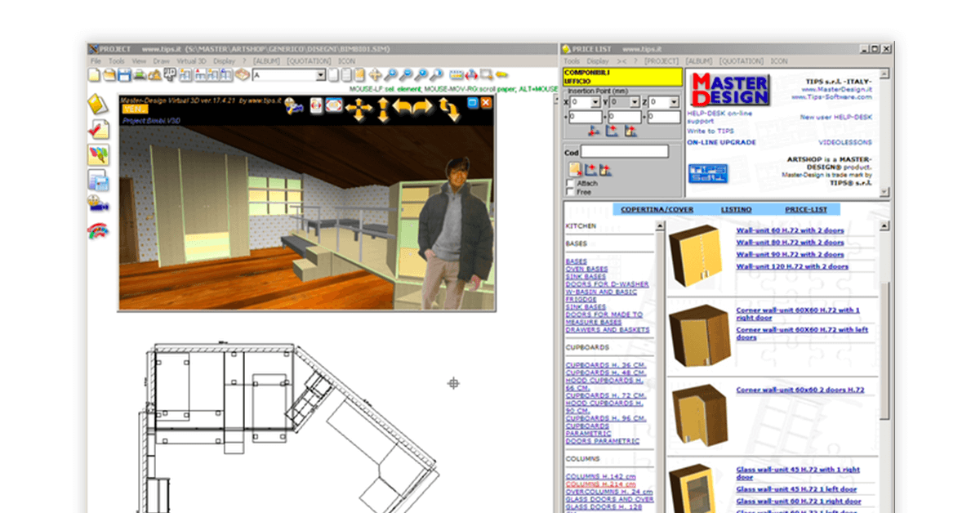The image size is (980, 513).
Task: Click the yellow book icon in left sidebar
Action: tap(98, 105)
